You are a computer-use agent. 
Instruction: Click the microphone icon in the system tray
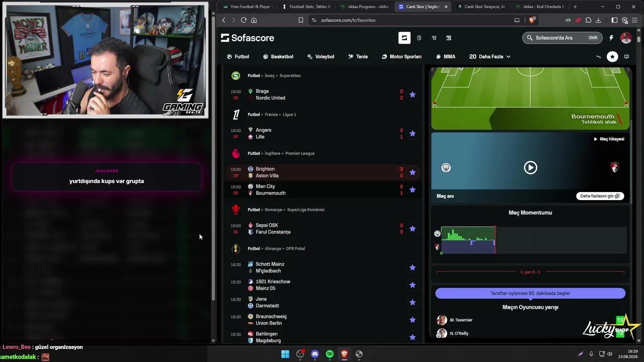point(591,354)
